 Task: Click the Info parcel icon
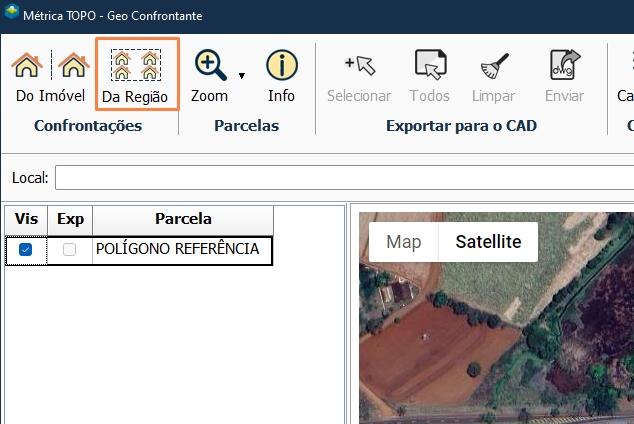(282, 65)
